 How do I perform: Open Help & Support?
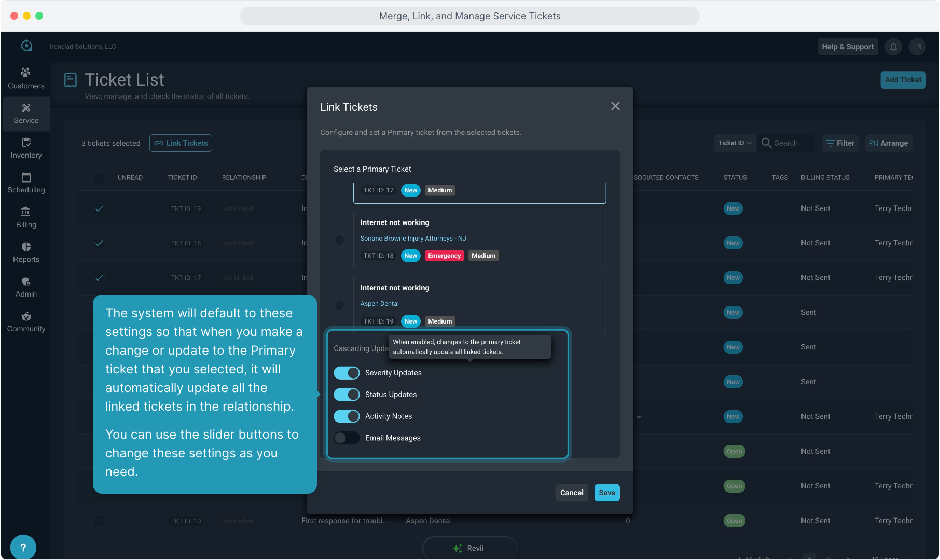pos(848,47)
